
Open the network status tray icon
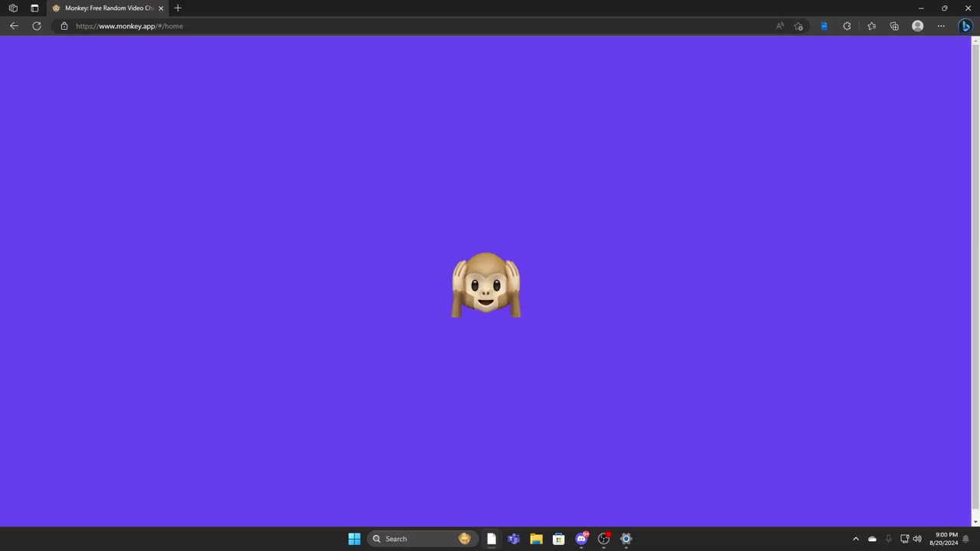[x=904, y=539]
